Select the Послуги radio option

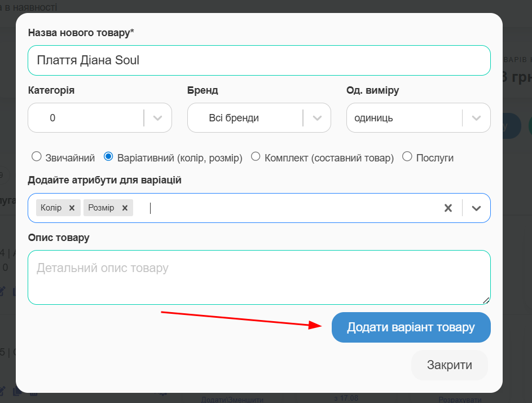(407, 157)
